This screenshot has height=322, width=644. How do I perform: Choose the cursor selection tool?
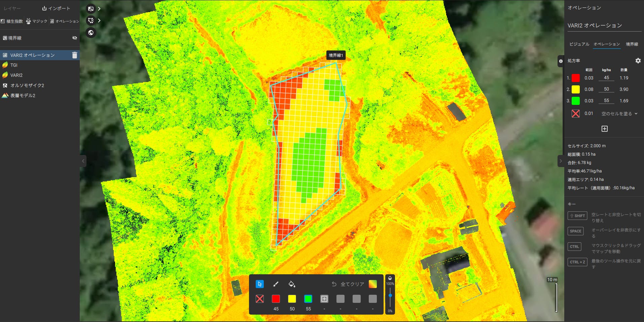point(259,284)
